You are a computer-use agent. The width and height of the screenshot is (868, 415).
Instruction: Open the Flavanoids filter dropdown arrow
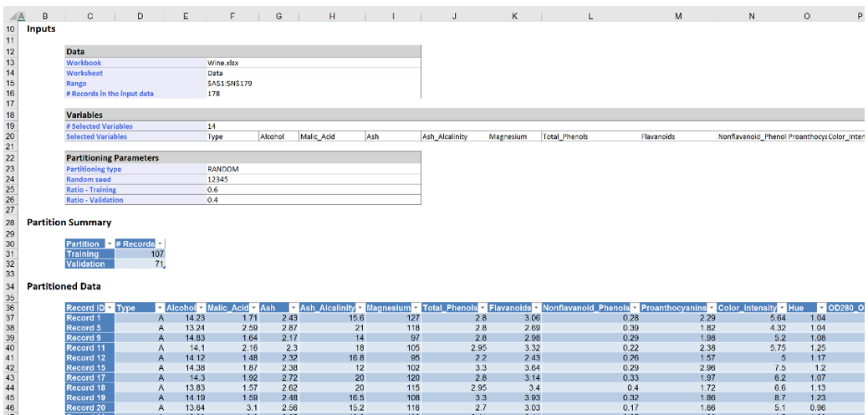click(x=535, y=308)
